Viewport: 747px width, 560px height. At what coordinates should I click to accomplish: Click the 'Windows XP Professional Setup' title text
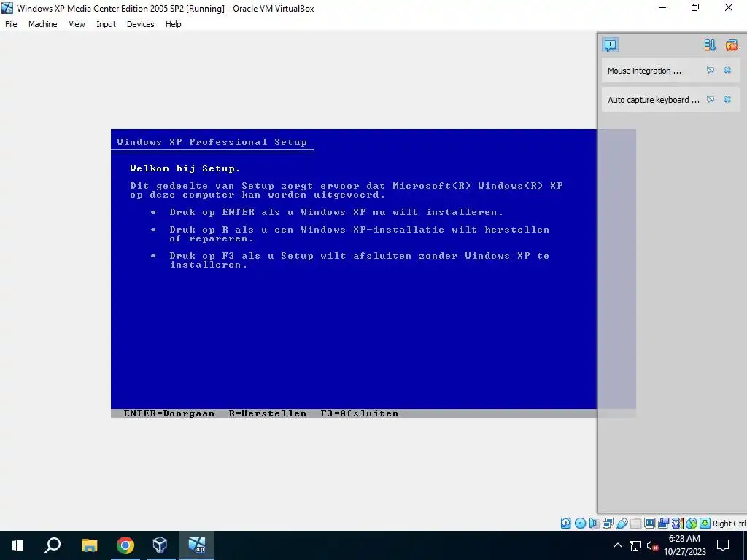212,142
